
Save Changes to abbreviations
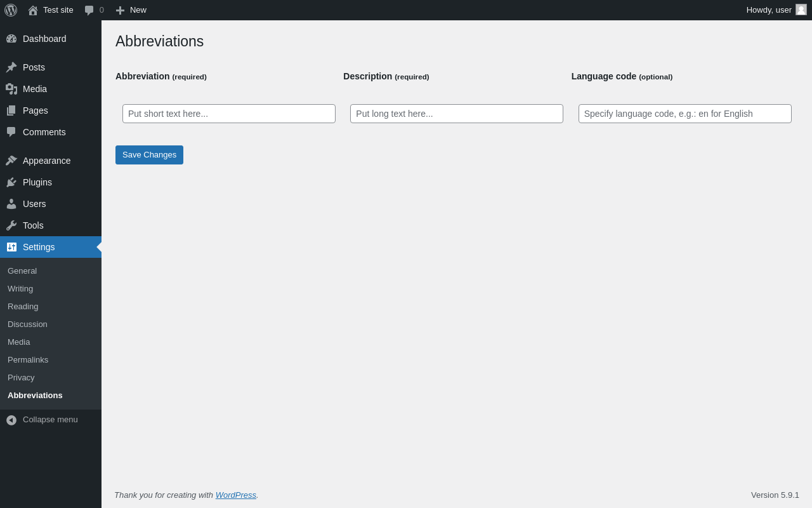(x=149, y=155)
